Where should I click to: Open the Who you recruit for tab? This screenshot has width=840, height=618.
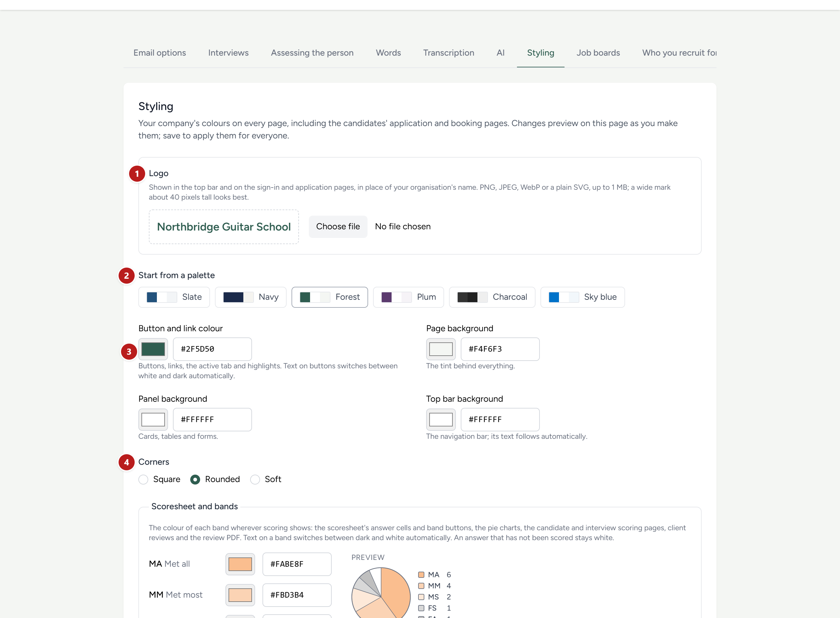(x=679, y=53)
